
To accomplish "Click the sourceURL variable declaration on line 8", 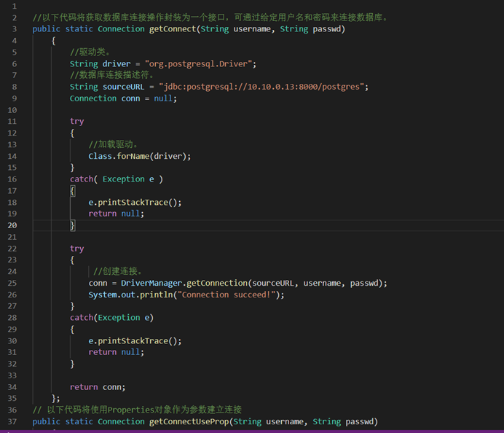I will 123,87.
